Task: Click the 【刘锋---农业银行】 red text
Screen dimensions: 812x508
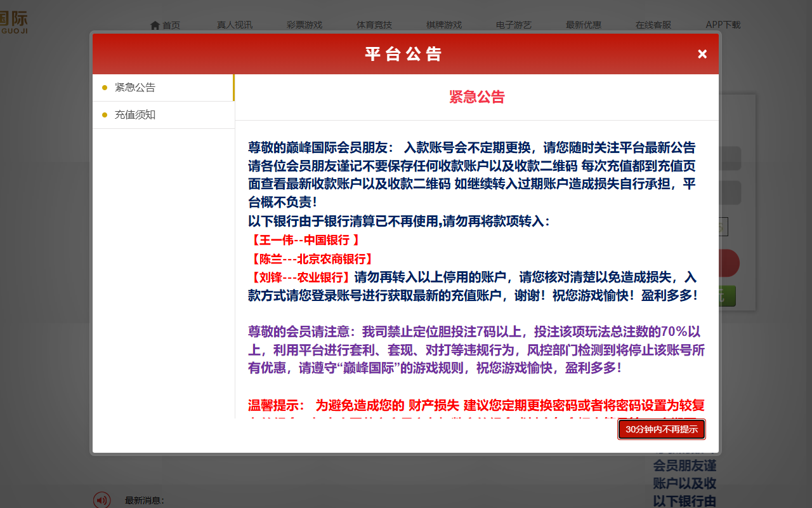Action: point(300,277)
